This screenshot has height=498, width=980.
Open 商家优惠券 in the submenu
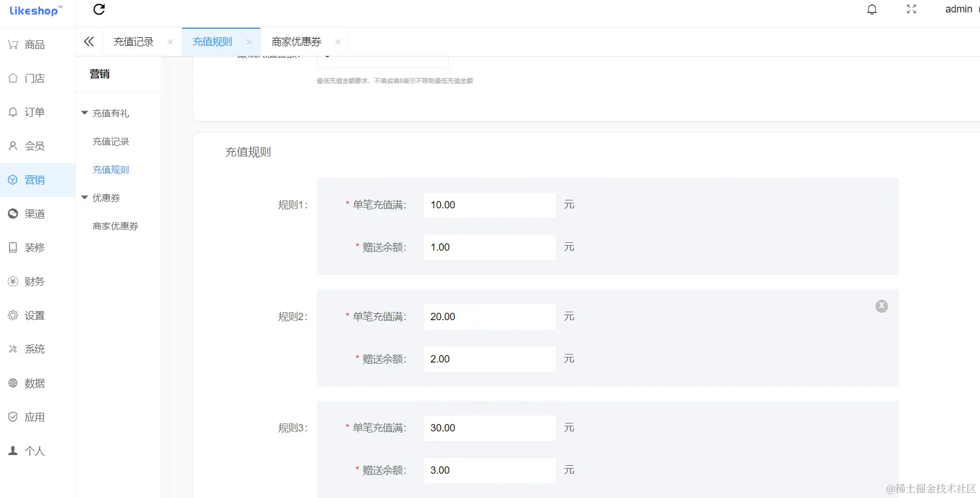pyautogui.click(x=115, y=226)
